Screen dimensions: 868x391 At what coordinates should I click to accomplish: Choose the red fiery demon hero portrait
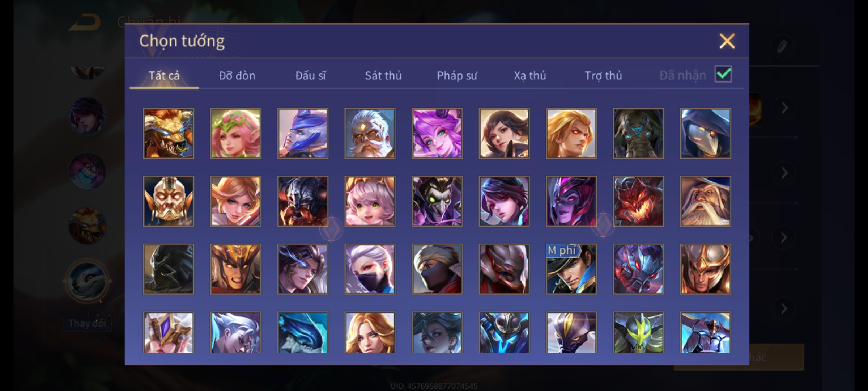coord(638,201)
